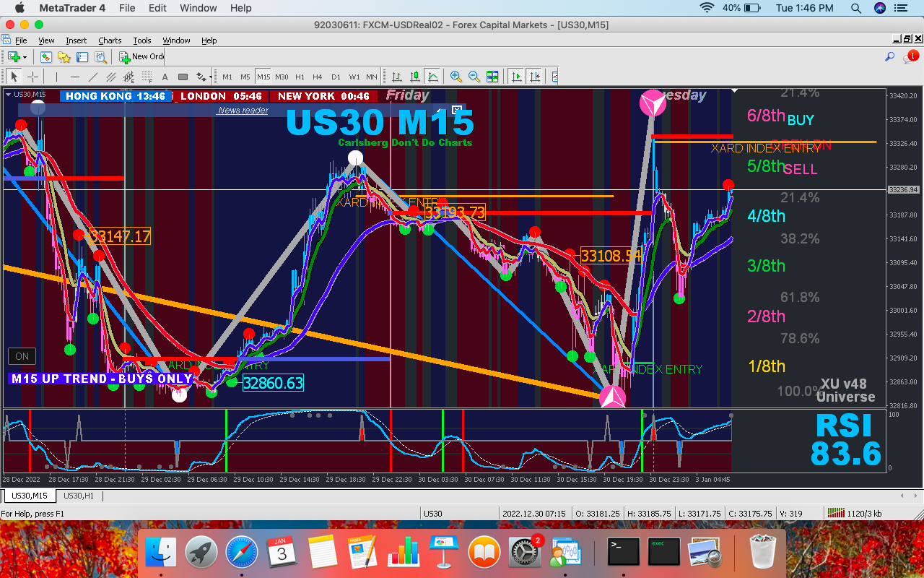Switch to the US30,H1 chart tab
This screenshot has height=578, width=924.
click(79, 496)
